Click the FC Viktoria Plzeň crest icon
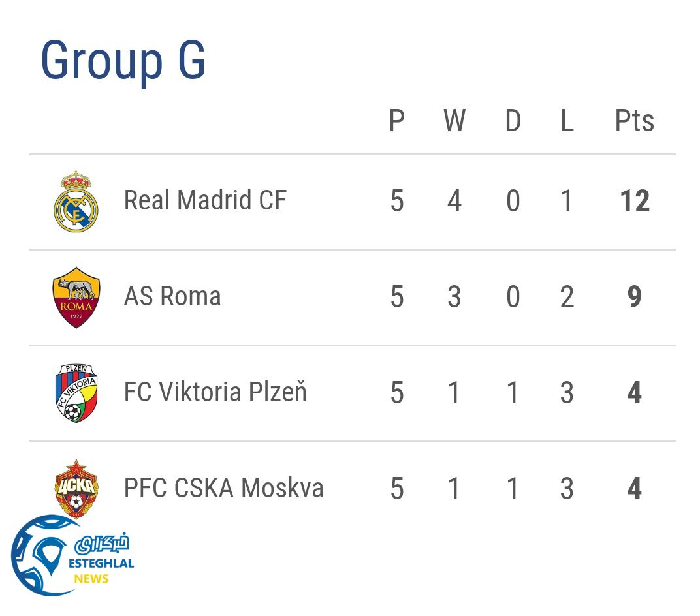This screenshot has width=700, height=616. point(76,393)
